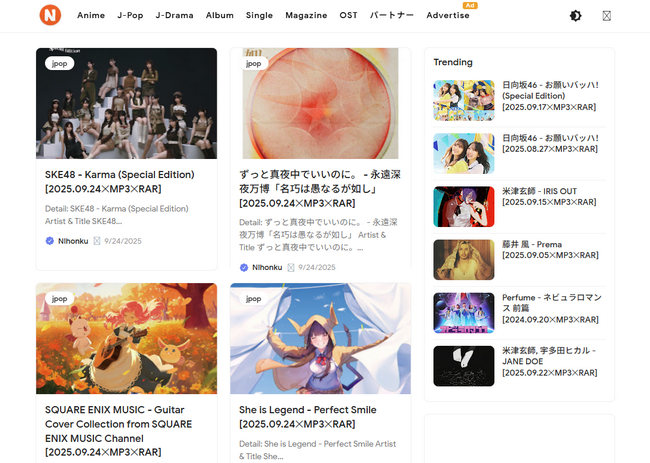Click Nihonku author on SKE48 card
Viewport: 650px width, 463px height.
click(x=73, y=241)
